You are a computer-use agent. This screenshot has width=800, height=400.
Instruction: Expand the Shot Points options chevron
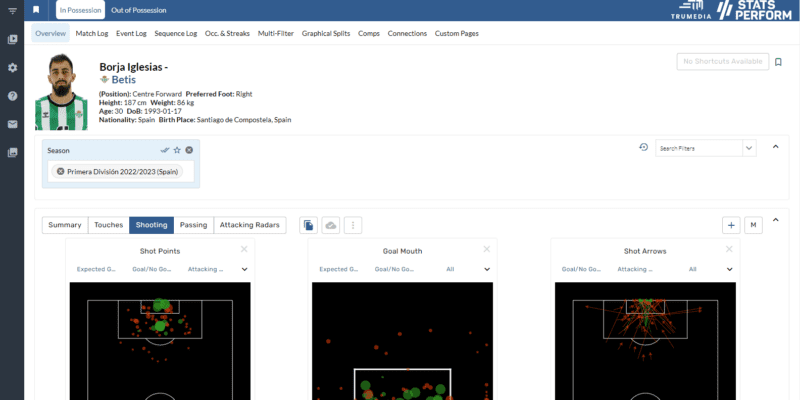[x=244, y=269]
